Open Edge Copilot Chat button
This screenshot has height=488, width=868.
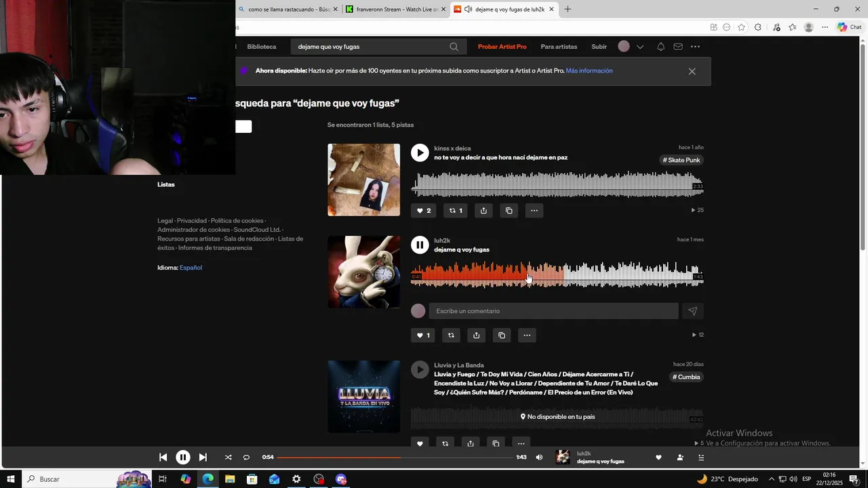(849, 27)
